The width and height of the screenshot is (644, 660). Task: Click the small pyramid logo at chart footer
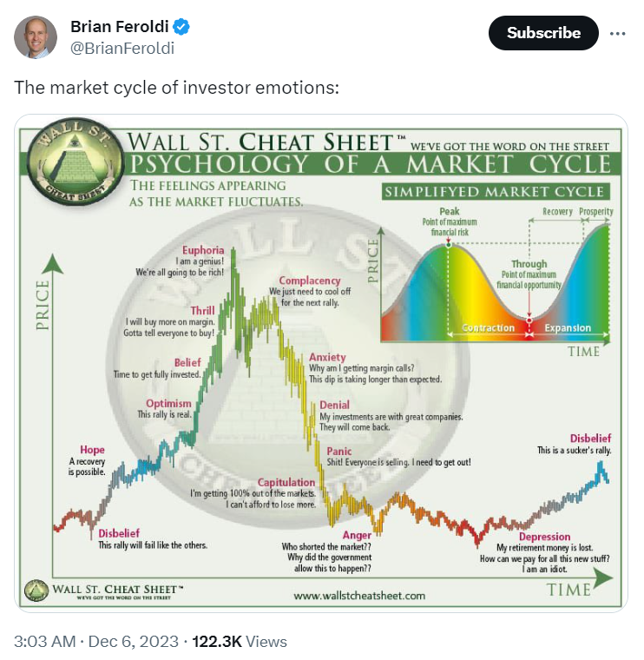(x=36, y=591)
